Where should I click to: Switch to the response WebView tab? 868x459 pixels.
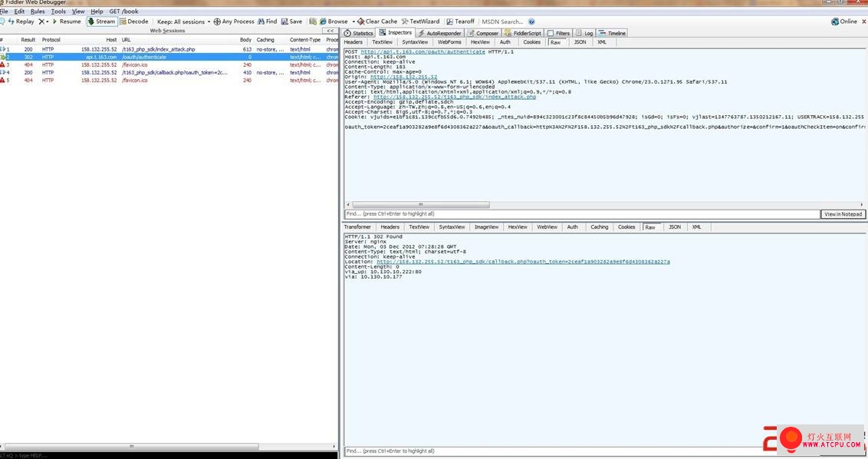547,227
